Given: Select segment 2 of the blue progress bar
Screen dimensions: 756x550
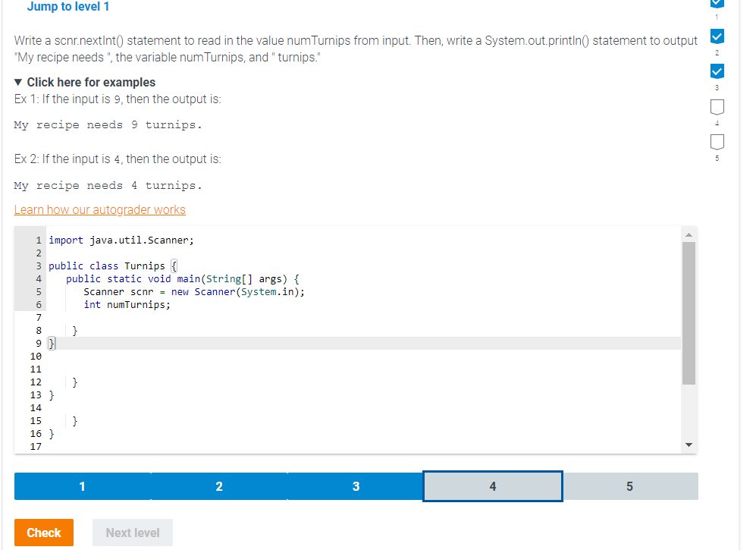Looking at the screenshot, I should (x=218, y=486).
